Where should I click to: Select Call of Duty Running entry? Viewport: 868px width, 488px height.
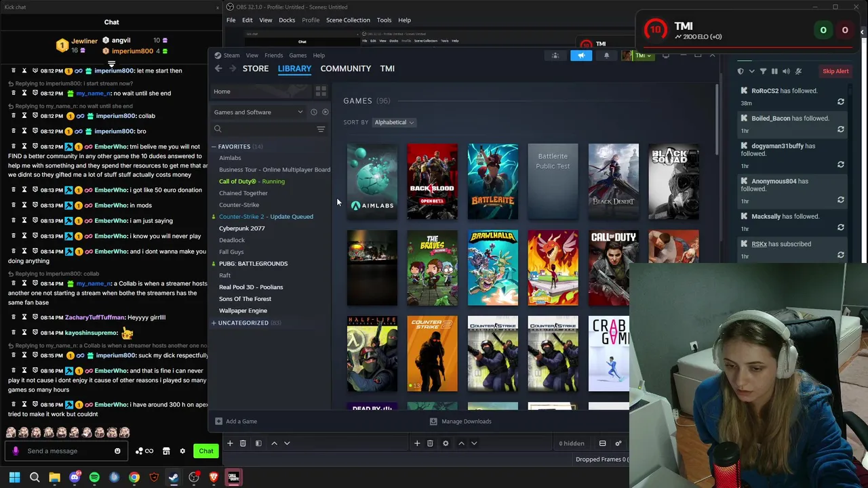click(x=252, y=181)
